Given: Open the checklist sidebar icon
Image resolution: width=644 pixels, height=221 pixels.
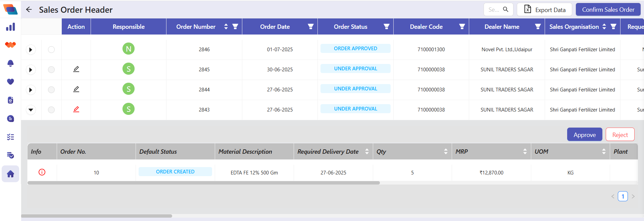Looking at the screenshot, I should (10, 137).
